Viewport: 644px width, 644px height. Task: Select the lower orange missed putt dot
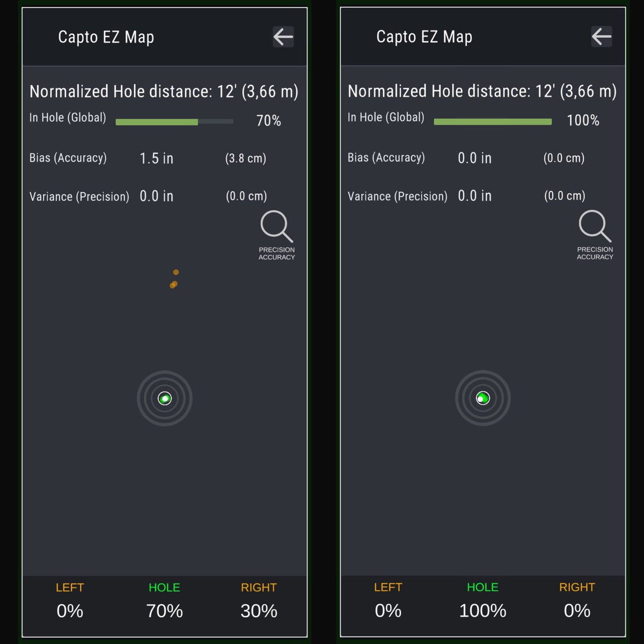click(x=173, y=284)
